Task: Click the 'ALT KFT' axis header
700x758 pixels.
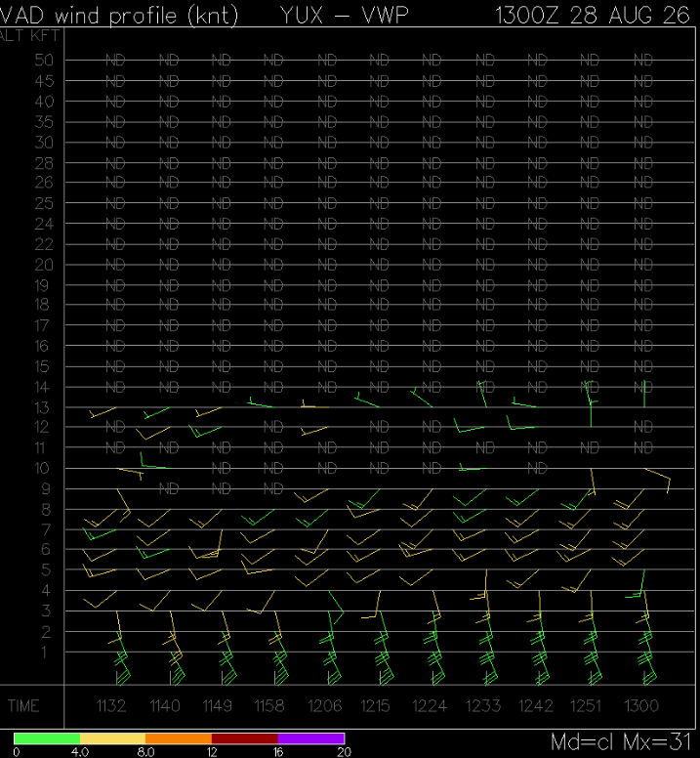Action: pos(29,36)
